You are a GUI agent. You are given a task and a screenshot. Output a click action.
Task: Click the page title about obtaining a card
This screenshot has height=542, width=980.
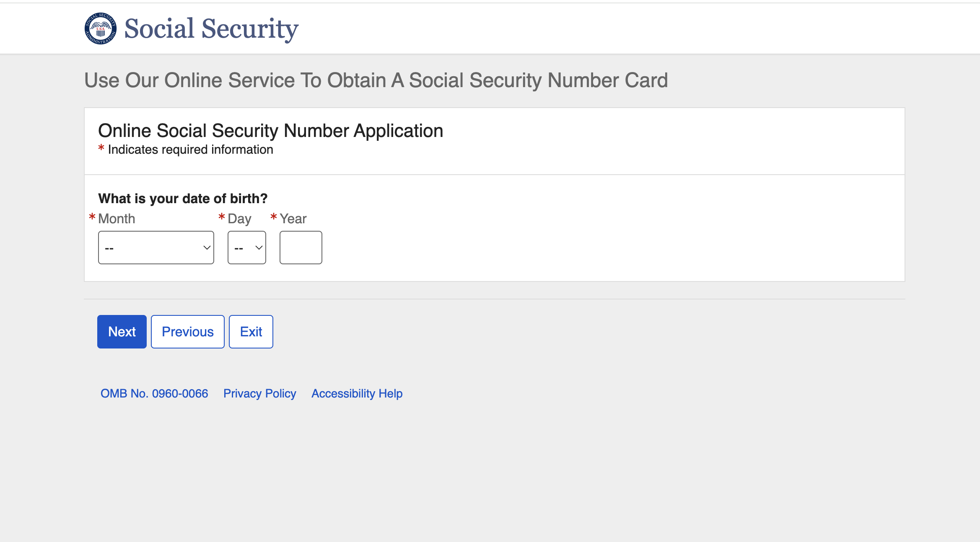tap(376, 80)
